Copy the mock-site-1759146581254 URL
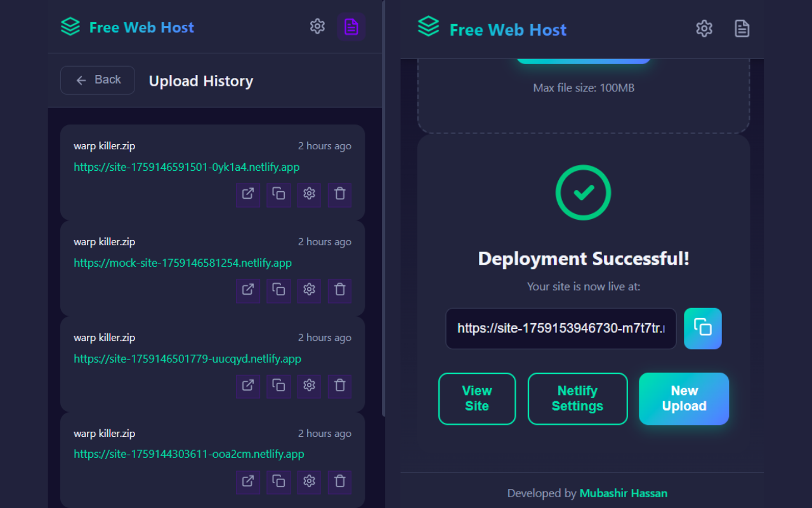The width and height of the screenshot is (812, 508). pyautogui.click(x=278, y=290)
